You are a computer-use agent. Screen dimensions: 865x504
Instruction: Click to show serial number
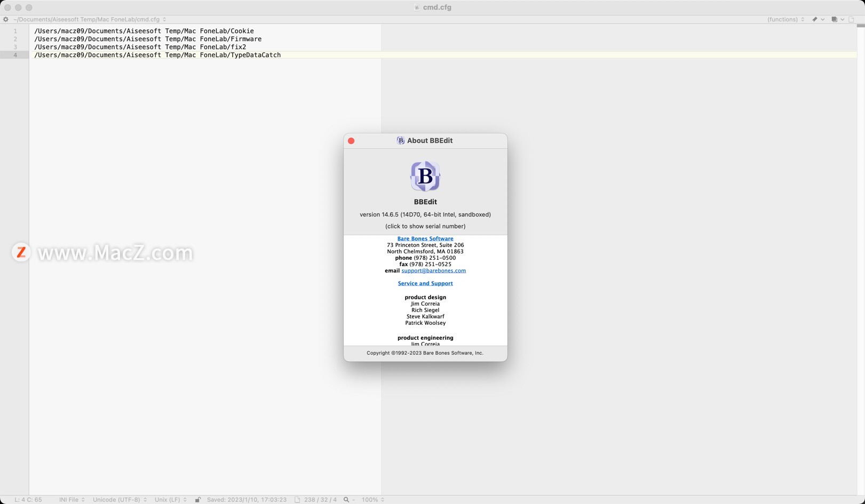click(425, 226)
